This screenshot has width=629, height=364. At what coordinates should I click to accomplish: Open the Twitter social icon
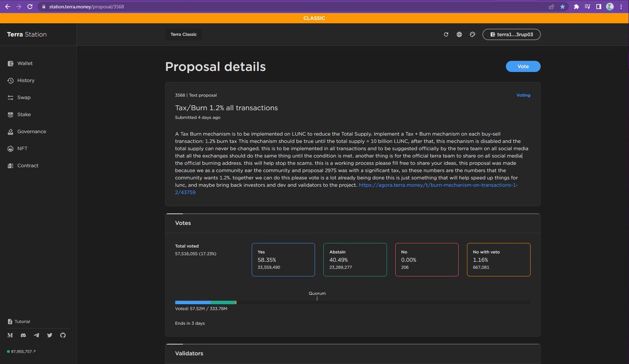[50, 335]
